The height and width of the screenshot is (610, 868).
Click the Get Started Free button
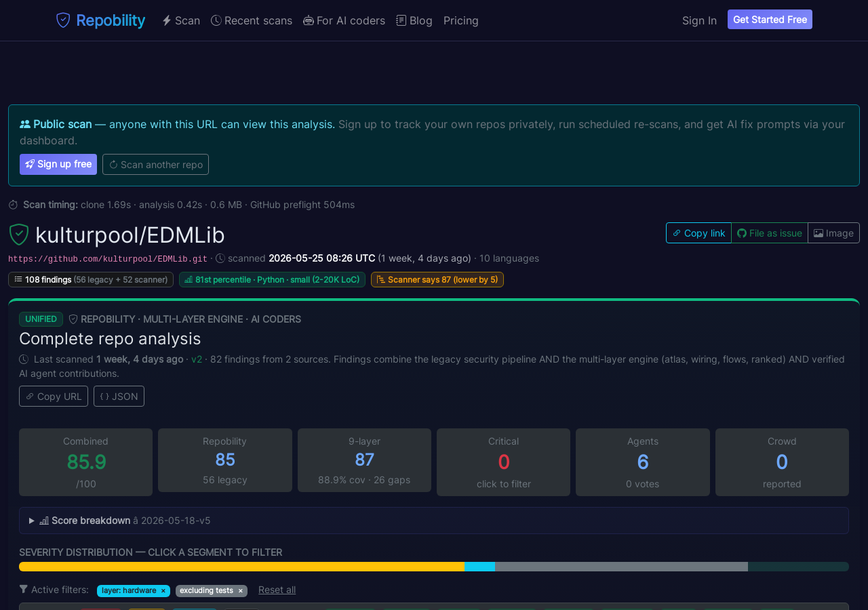click(770, 20)
